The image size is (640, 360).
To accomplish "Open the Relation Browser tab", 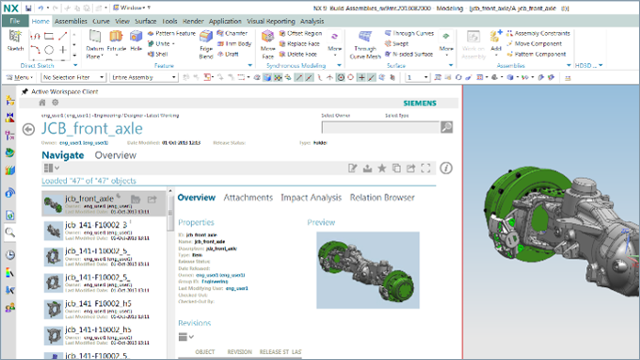I will click(x=382, y=198).
